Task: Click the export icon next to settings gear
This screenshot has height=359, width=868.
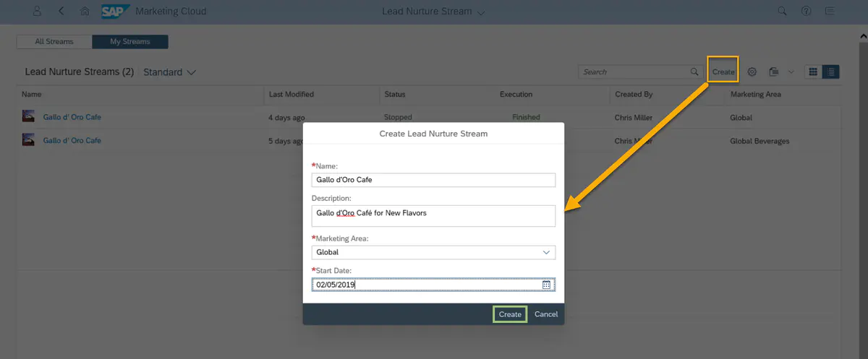Action: pyautogui.click(x=773, y=72)
